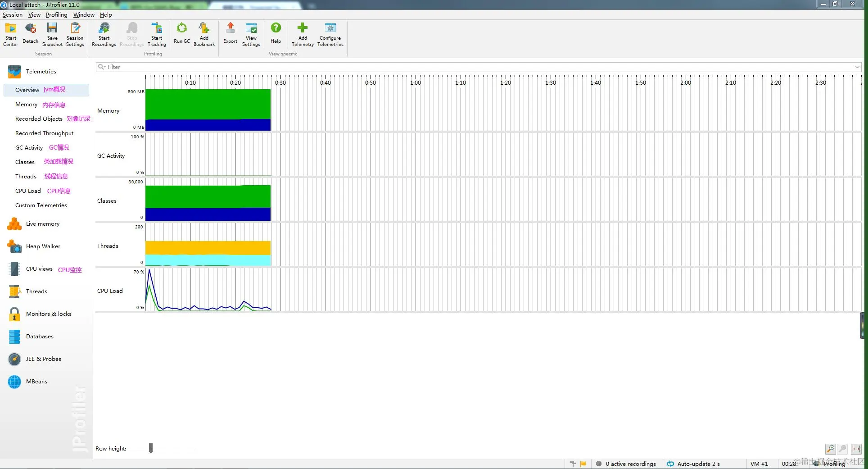
Task: Click the vertical scrollbar handle on right
Action: [862, 325]
